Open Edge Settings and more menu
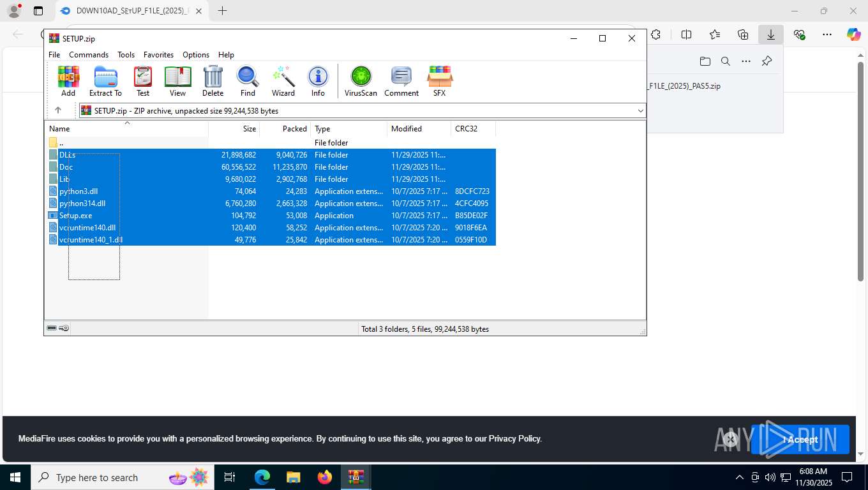Viewport: 868px width, 490px height. pyautogui.click(x=827, y=34)
